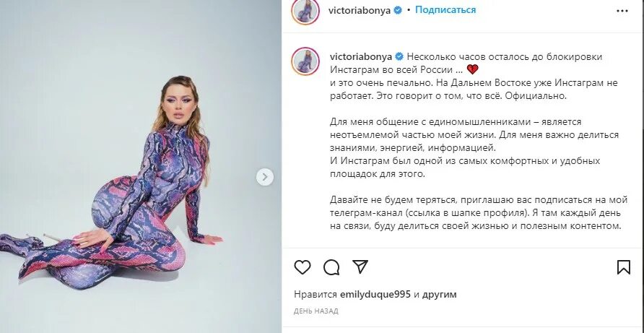Image resolution: width=644 pixels, height=333 pixels.
Task: Open victoriabonya username at caption start
Action: (361, 57)
